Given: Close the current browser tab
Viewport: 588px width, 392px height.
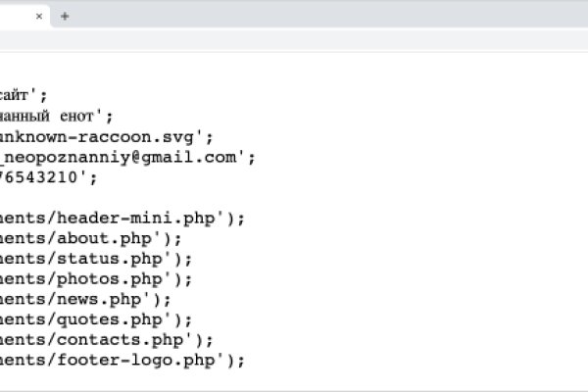Looking at the screenshot, I should coord(39,16).
